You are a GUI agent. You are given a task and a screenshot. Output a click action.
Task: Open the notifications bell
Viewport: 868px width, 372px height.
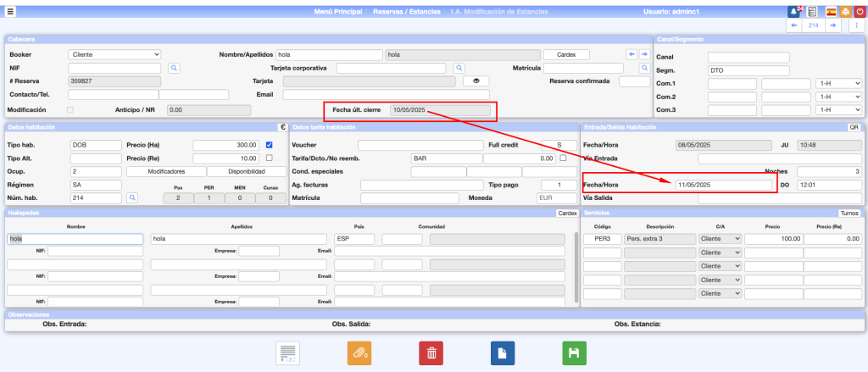(x=794, y=12)
